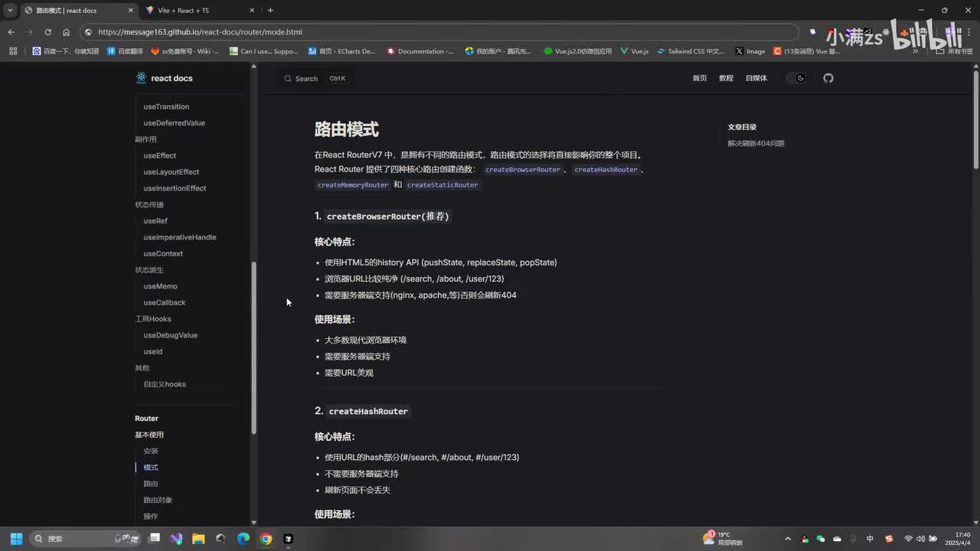Click the sidebar vertical scrollbar thumb
The image size is (980, 551).
click(x=254, y=347)
